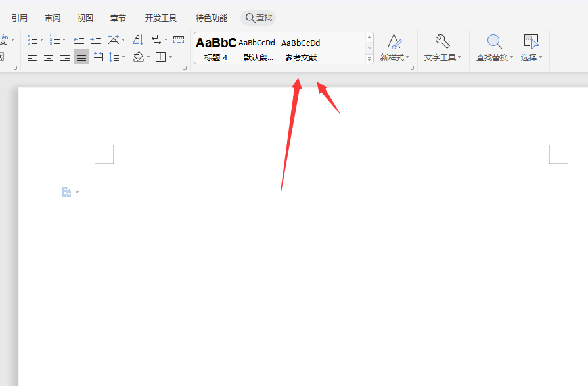Switch to the 审阅 tab
Image resolution: width=588 pixels, height=386 pixels.
coord(53,18)
